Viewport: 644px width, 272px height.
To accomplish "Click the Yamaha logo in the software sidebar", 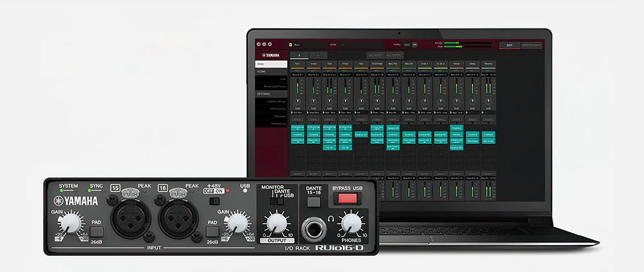I will coord(271,55).
